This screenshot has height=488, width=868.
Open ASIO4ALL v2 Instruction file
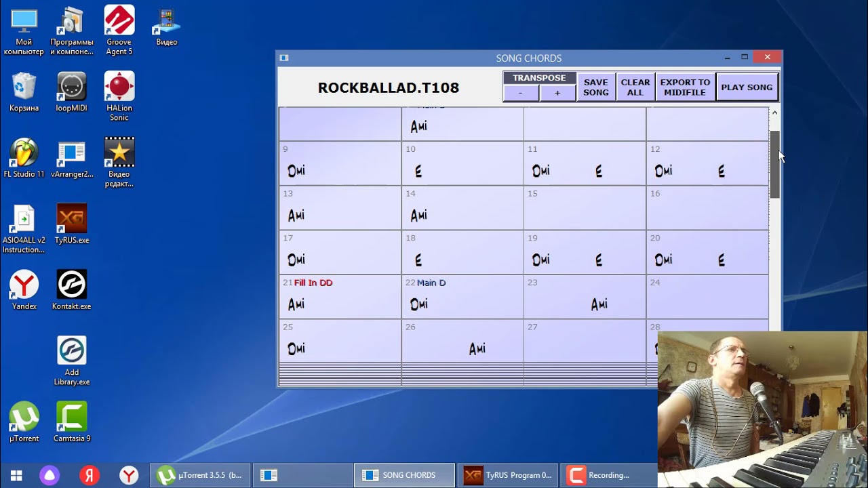pyautogui.click(x=24, y=229)
